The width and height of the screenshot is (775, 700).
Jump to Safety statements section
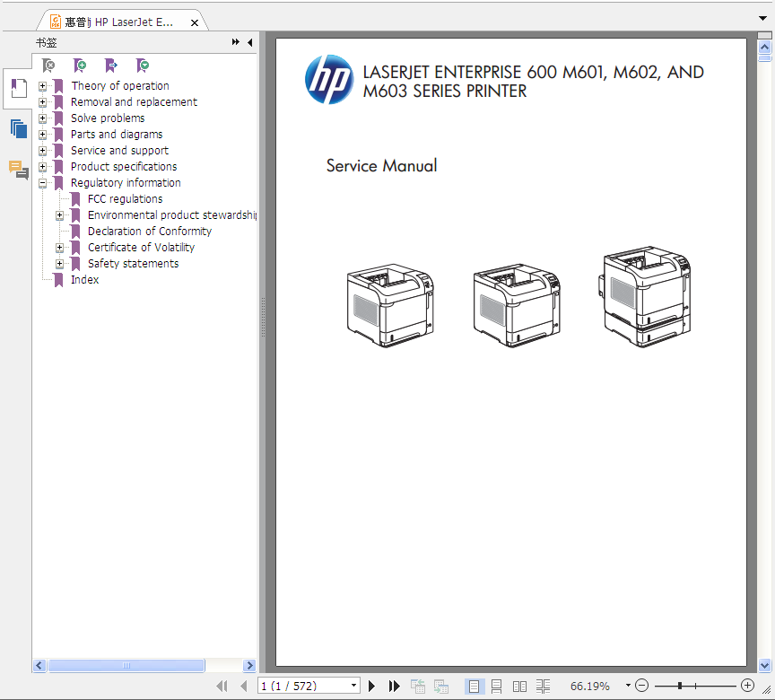(x=133, y=264)
